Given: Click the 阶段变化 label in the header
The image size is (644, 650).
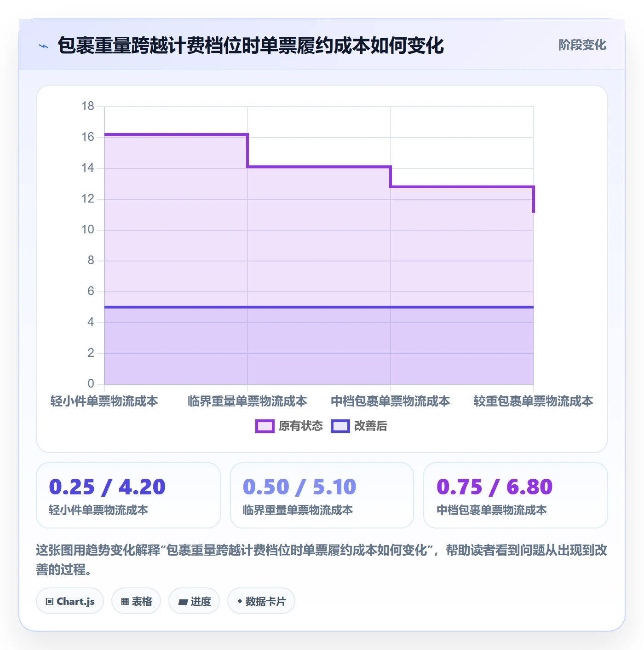Looking at the screenshot, I should (582, 45).
